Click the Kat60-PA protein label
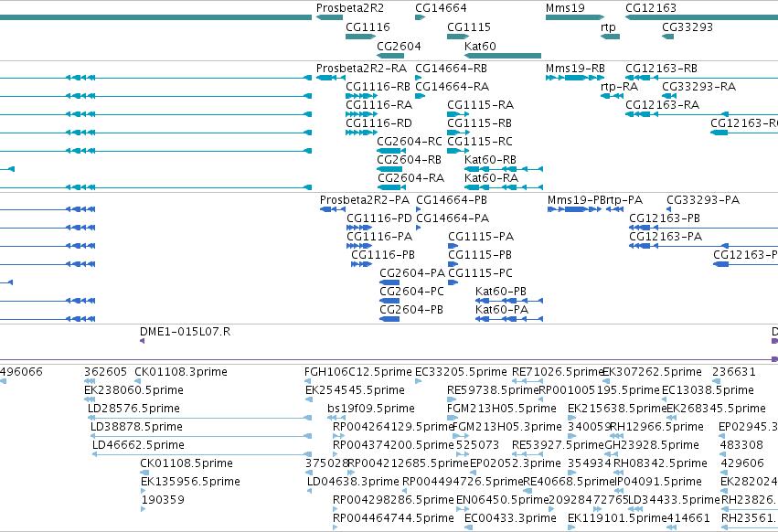Screen dimensions: 778x532 [x=502, y=310]
